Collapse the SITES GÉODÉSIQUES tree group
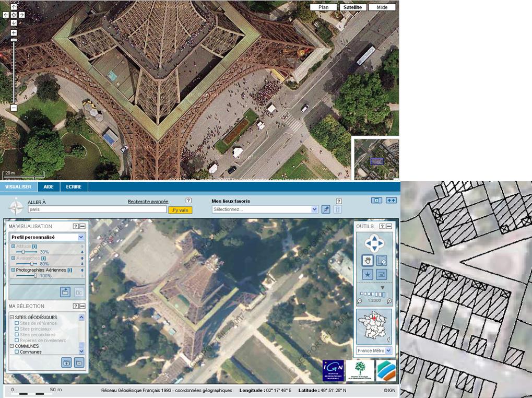The width and height of the screenshot is (532, 398). (x=11, y=317)
